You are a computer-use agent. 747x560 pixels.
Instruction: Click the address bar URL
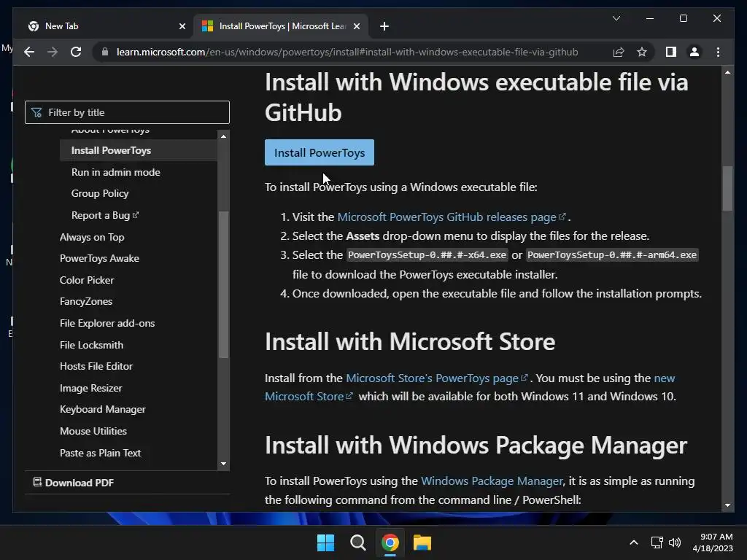[x=347, y=52]
